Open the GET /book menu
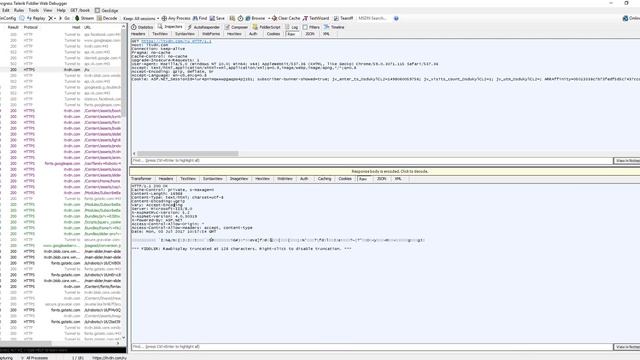 click(80, 10)
